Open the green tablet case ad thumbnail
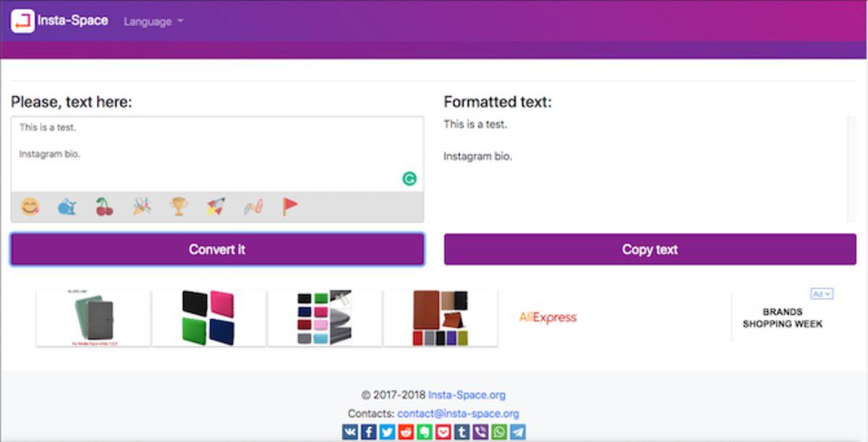This screenshot has width=868, height=442. 93,318
